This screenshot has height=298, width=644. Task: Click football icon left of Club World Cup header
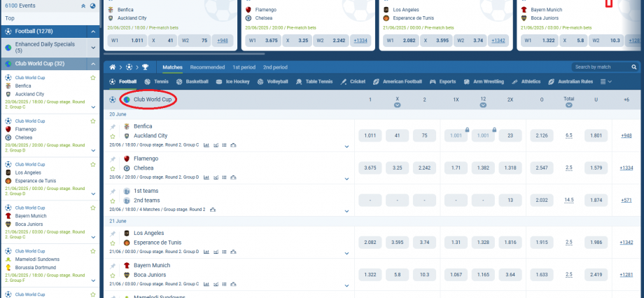coord(113,100)
